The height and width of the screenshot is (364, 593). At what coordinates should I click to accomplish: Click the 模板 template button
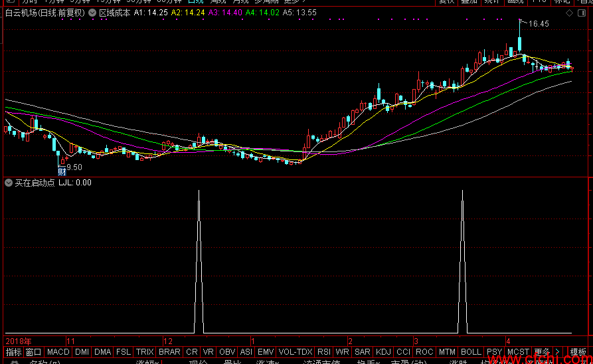pos(578,352)
